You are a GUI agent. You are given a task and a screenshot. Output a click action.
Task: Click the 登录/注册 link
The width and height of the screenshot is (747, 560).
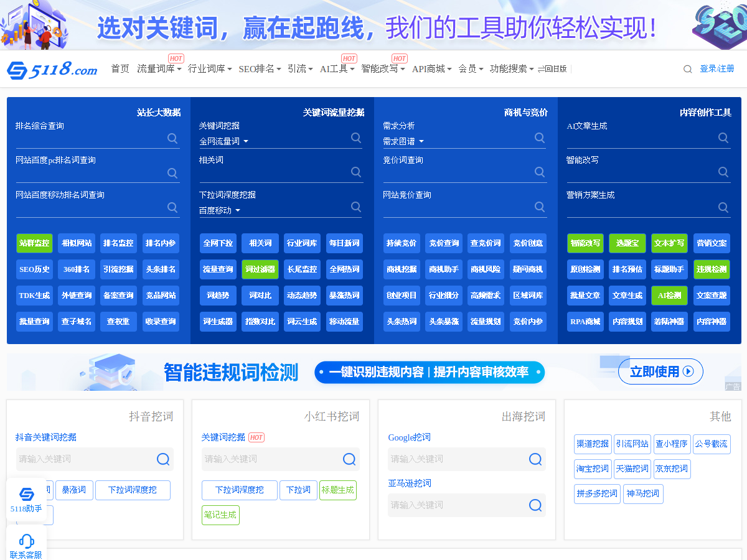[x=717, y=69]
